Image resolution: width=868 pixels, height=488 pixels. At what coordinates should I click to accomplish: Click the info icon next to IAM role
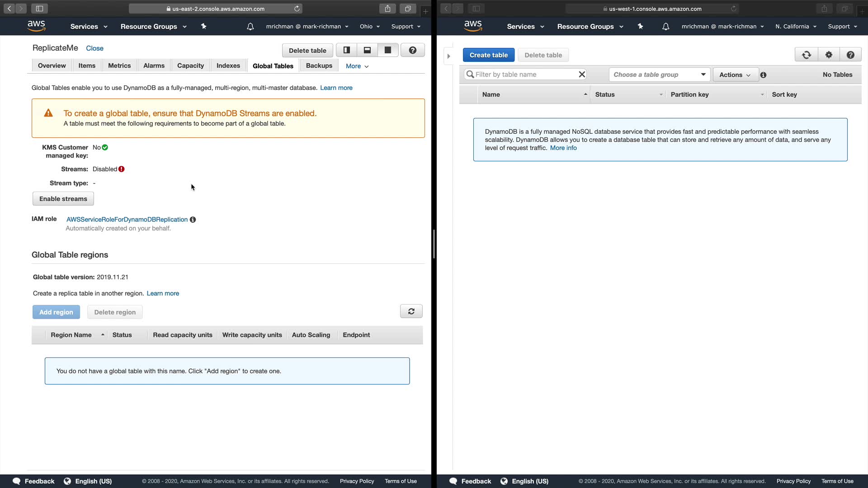click(x=193, y=220)
